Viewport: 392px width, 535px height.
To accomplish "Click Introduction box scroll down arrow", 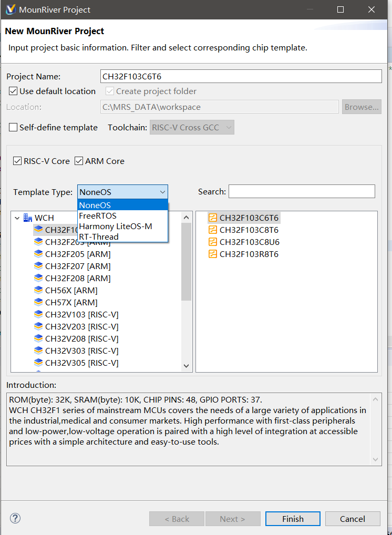I will pyautogui.click(x=375, y=459).
